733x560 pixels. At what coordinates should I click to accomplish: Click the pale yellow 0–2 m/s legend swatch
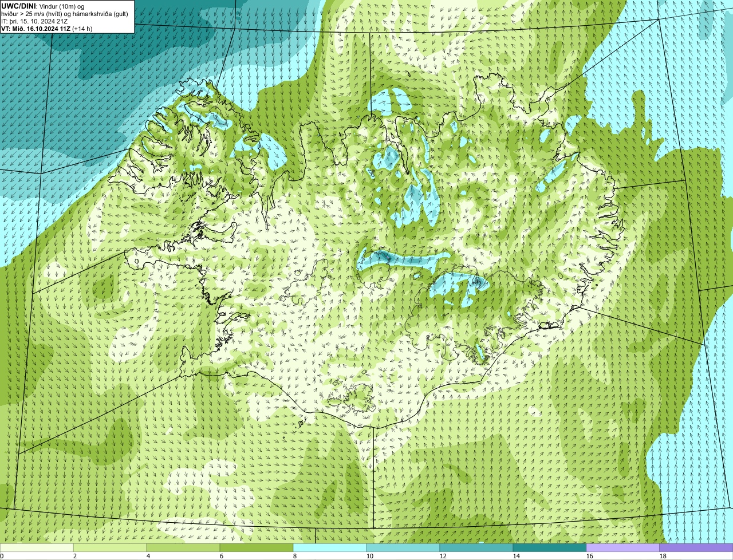click(37, 547)
